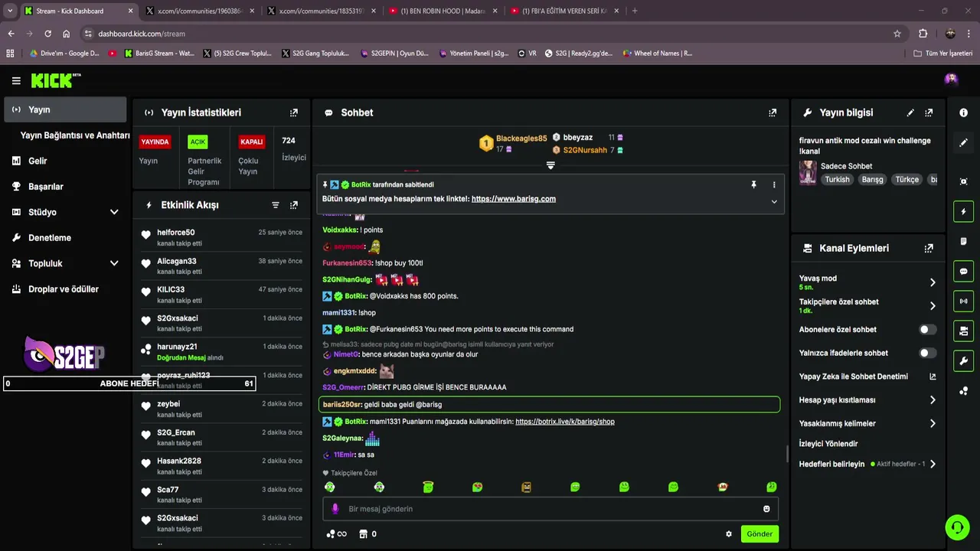
Task: Click the purple microphone icon in chat input
Action: (335, 509)
